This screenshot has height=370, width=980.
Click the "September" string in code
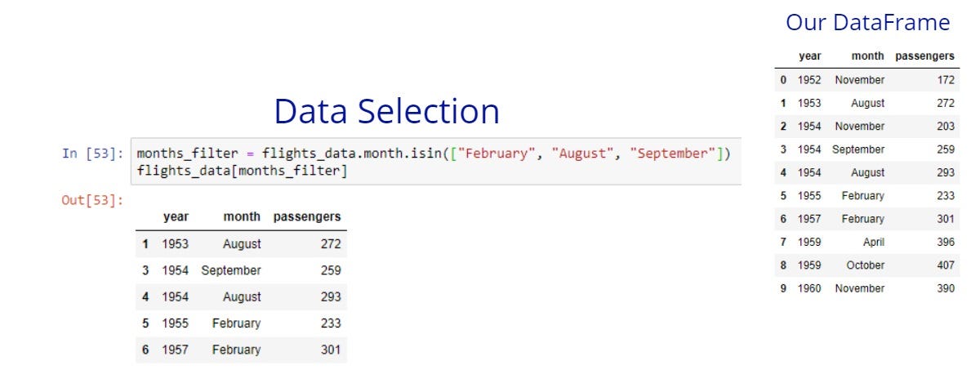tap(670, 154)
